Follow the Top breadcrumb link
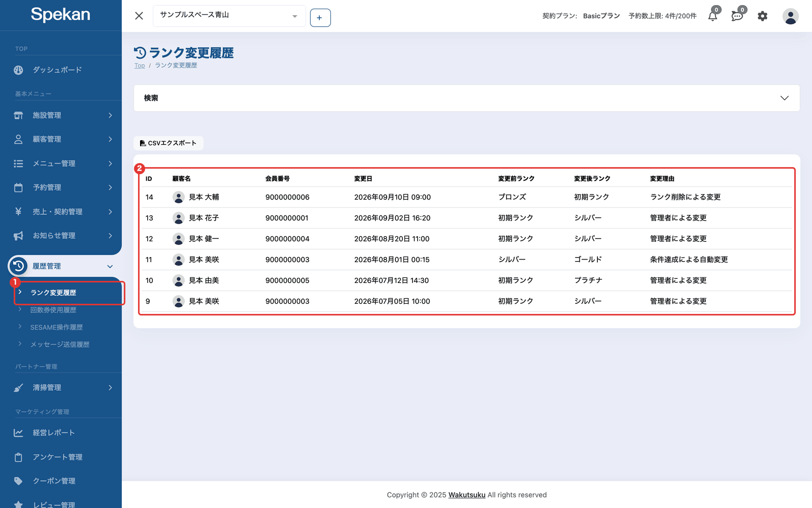Image resolution: width=812 pixels, height=508 pixels. pyautogui.click(x=140, y=66)
